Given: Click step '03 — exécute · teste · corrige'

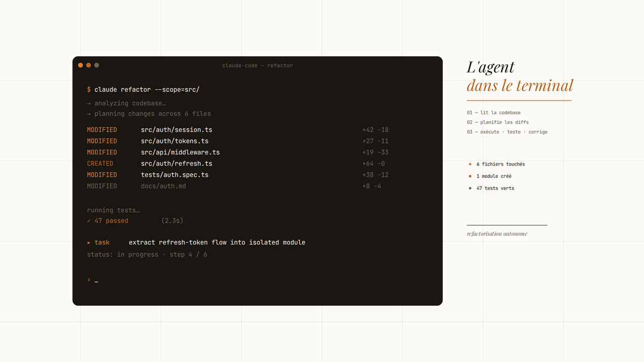Looking at the screenshot, I should click(507, 132).
